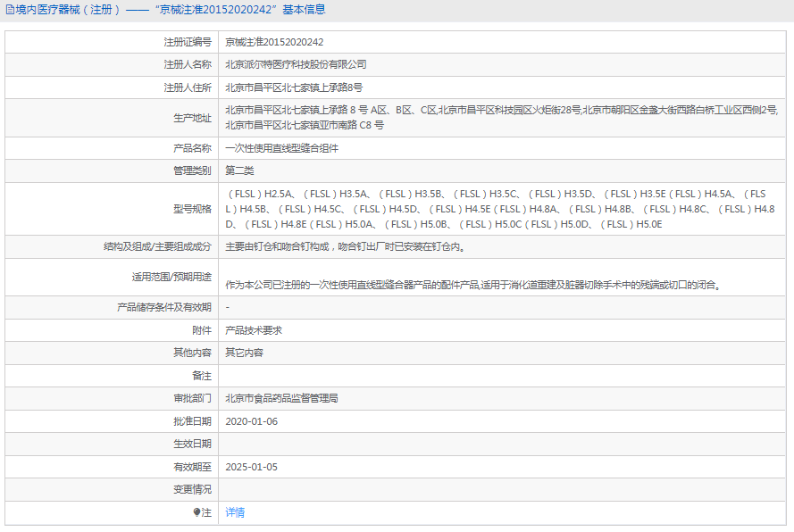Click the "产品技术要求" attachment text
The width and height of the screenshot is (794, 532).
254,330
